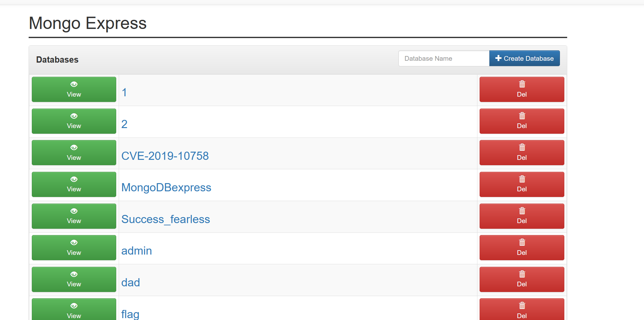View the CVE-2019-10758 database
Screen dimensions: 644x320
click(74, 153)
